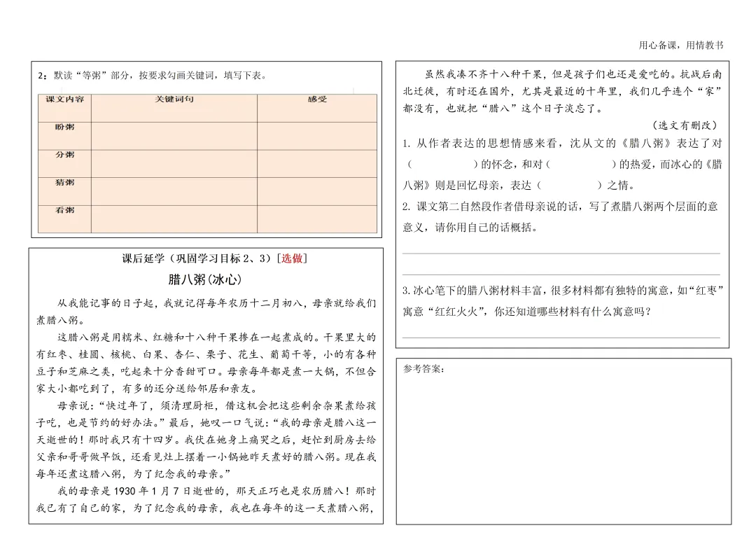Click the title 腊八粥(冰心)

(x=205, y=280)
